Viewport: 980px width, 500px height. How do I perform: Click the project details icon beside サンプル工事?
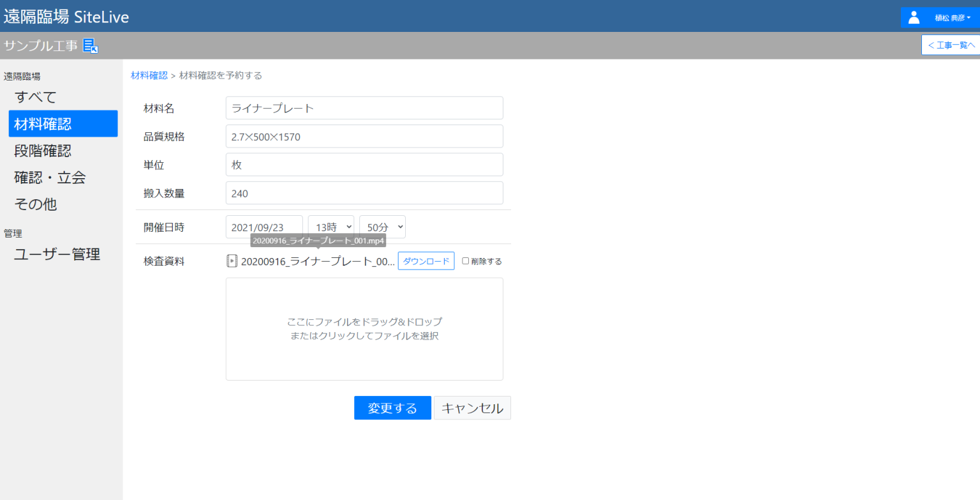point(89,45)
